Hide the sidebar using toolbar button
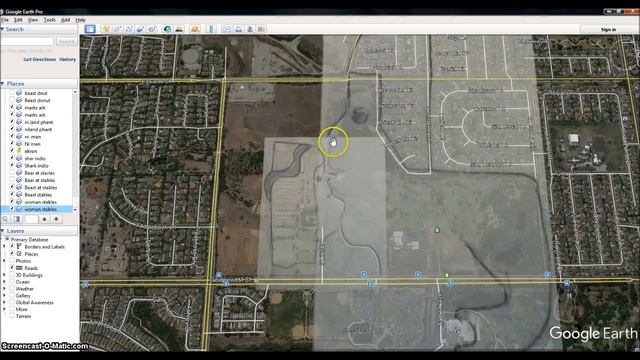640x360 pixels. (x=90, y=29)
